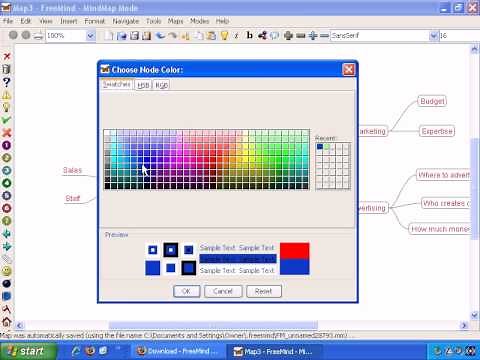The height and width of the screenshot is (360, 480).
Task: Click the undo arrow in toolbar
Action: (160, 35)
